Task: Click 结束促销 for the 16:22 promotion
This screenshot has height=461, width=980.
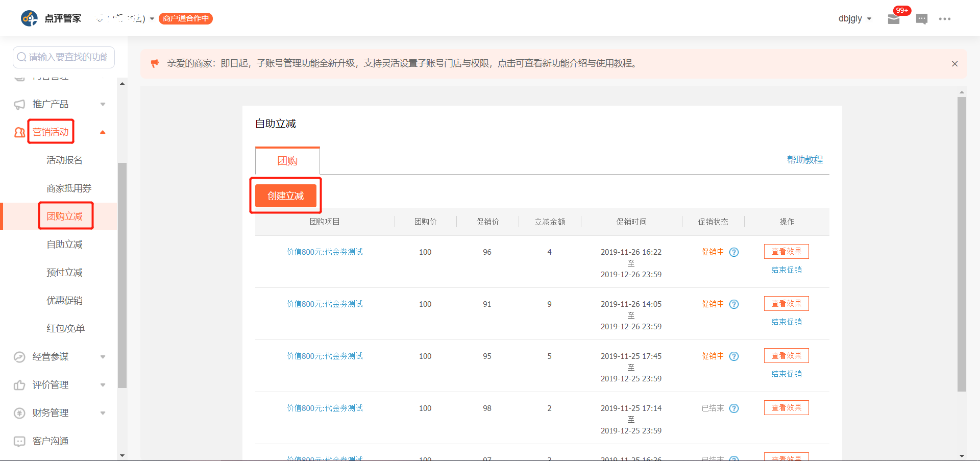Action: coord(787,270)
